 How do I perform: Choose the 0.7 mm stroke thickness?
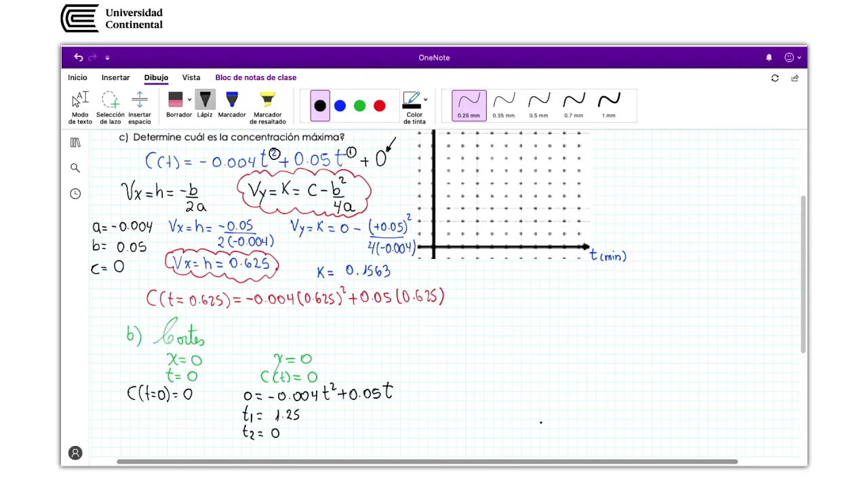click(x=574, y=106)
